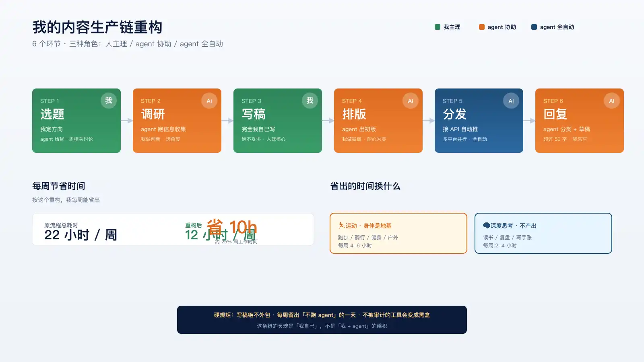The height and width of the screenshot is (362, 644).
Task: Click the 按这个重构，我每周能省出 caption
Action: click(66, 200)
